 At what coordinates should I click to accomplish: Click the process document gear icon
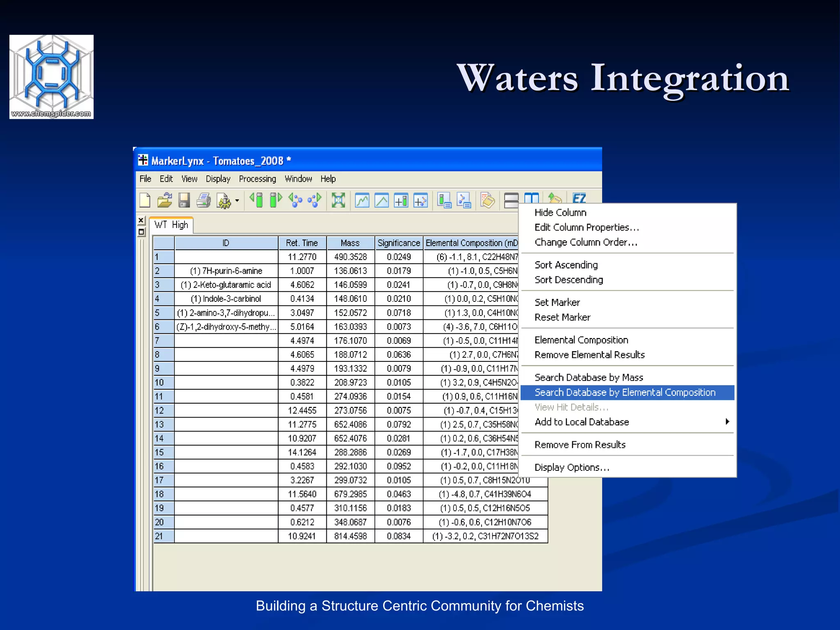pyautogui.click(x=224, y=201)
